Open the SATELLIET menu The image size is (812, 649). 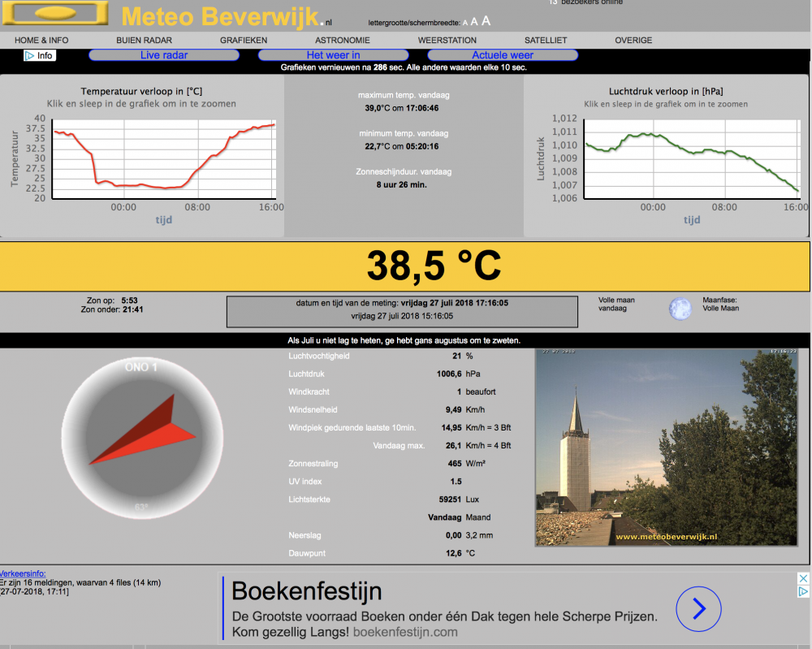[x=546, y=41]
